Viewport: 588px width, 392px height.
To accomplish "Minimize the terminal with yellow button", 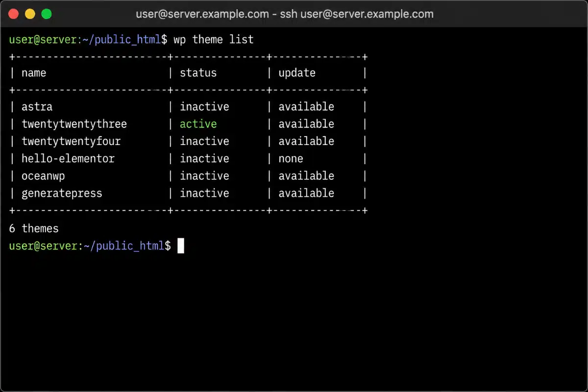I will pos(30,14).
